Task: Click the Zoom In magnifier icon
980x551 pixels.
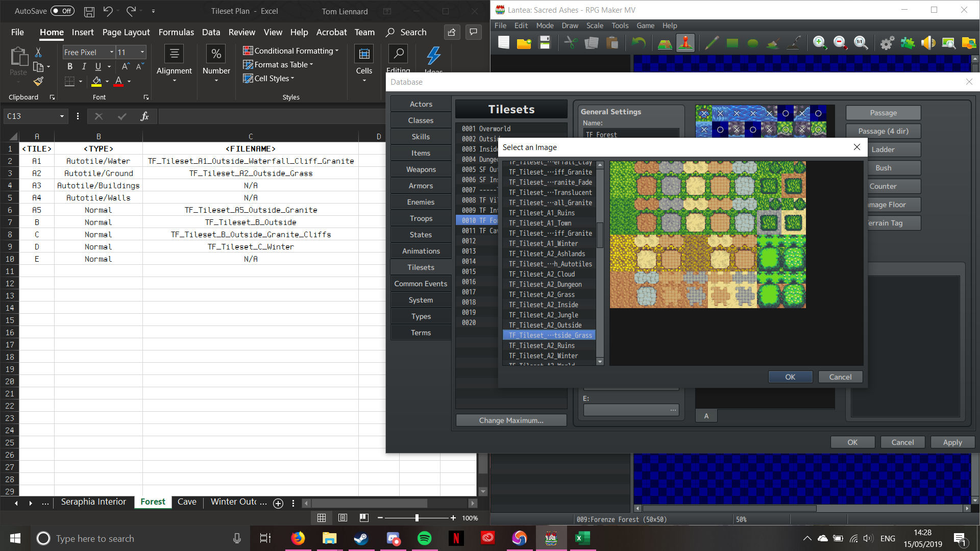Action: coord(820,43)
